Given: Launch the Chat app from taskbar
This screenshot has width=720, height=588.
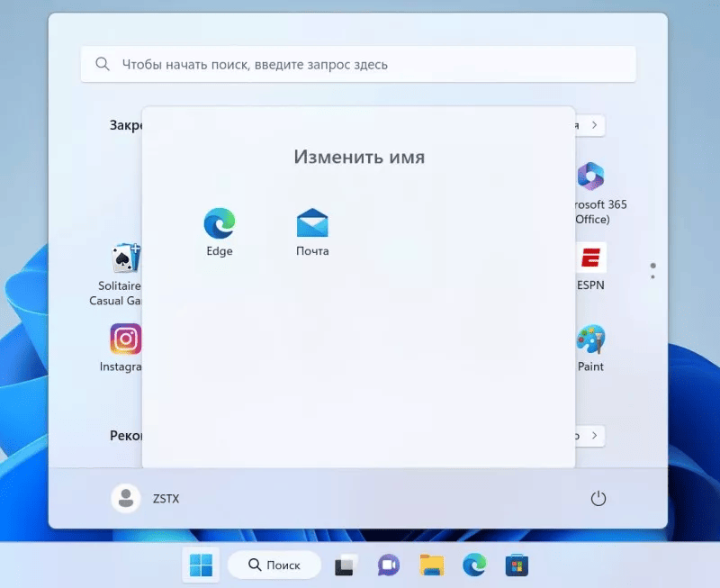Looking at the screenshot, I should pyautogui.click(x=389, y=565).
